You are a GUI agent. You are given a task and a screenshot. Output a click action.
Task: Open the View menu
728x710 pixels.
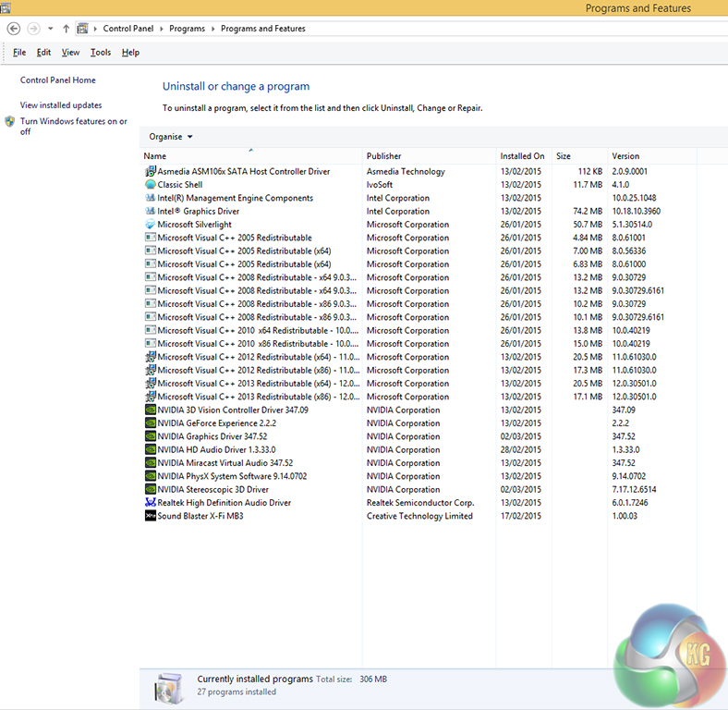coord(70,53)
